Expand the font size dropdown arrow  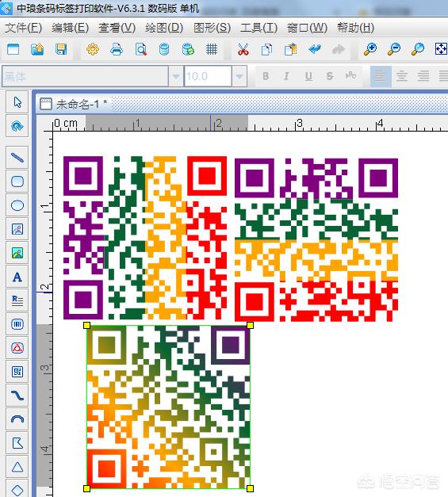click(x=239, y=76)
